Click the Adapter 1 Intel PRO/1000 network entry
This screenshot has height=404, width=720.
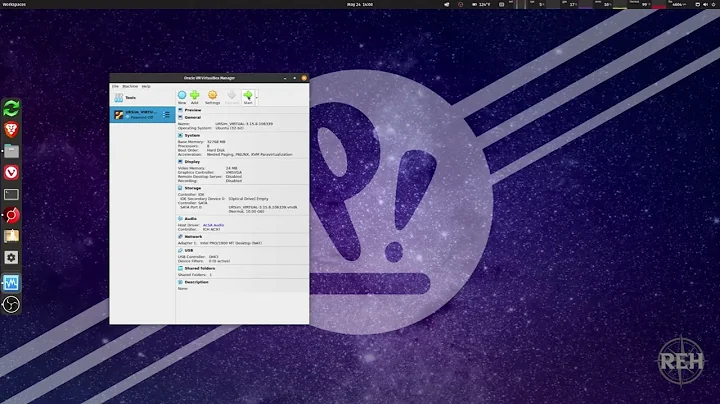pos(219,243)
